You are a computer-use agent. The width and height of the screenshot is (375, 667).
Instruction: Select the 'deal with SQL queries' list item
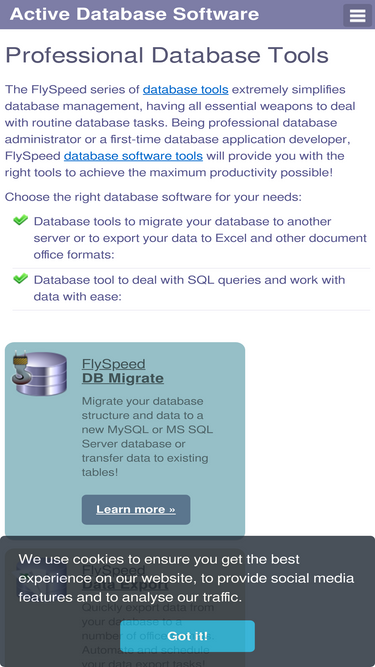[x=191, y=288]
